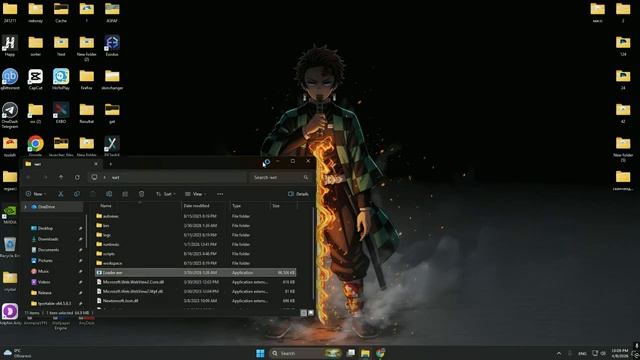The image size is (640, 360).
Task: Open the See more ellipsis menu
Action: pos(220,194)
